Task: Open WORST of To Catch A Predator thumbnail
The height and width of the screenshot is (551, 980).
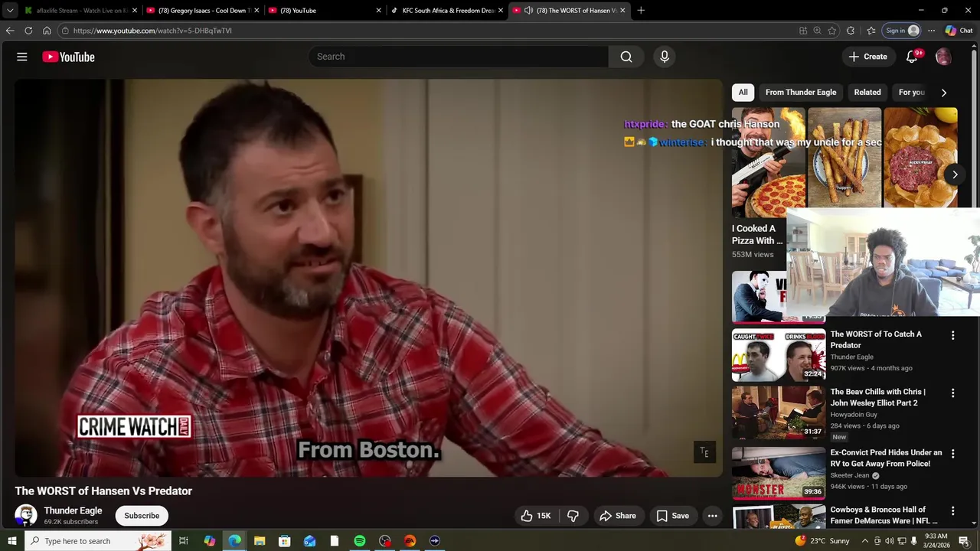Action: (779, 355)
